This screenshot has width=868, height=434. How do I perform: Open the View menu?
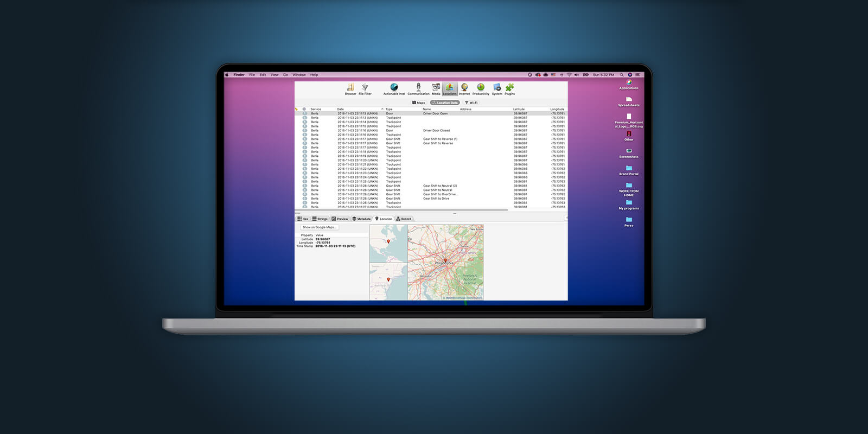tap(275, 75)
